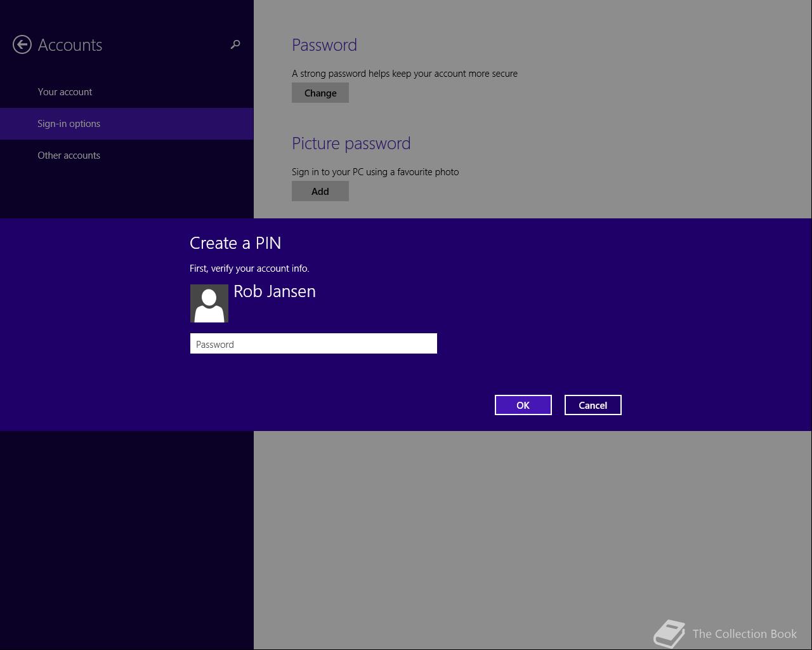Click Rob Jansen's profile avatar picture
This screenshot has width=812, height=650.
[x=209, y=303]
